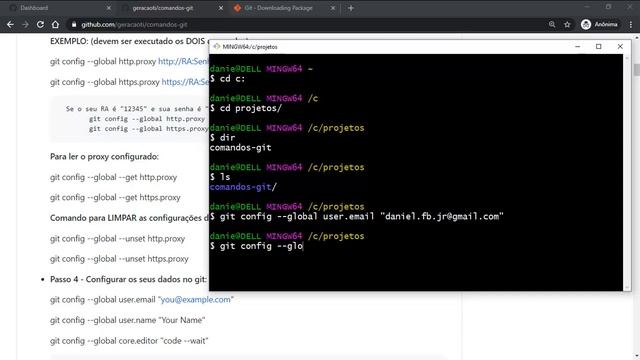Screen dimensions: 640x360
Task: Open the browser home page icon
Action: point(55,24)
